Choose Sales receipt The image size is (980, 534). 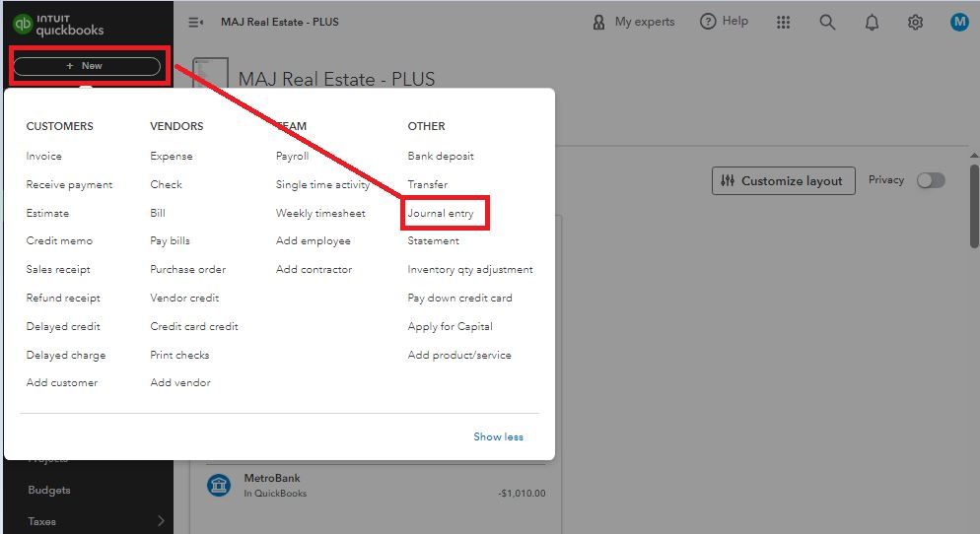[x=58, y=269]
